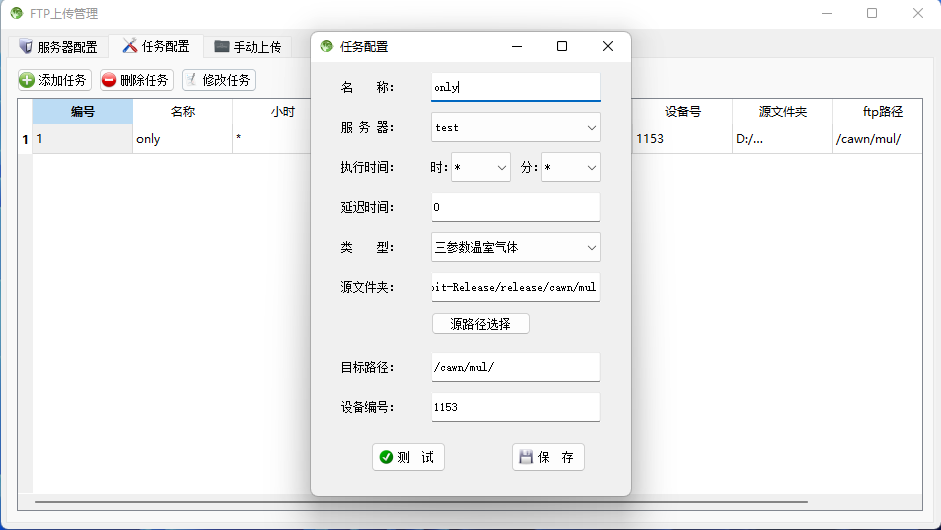Click the 任务配置 dialog title icon

326,46
